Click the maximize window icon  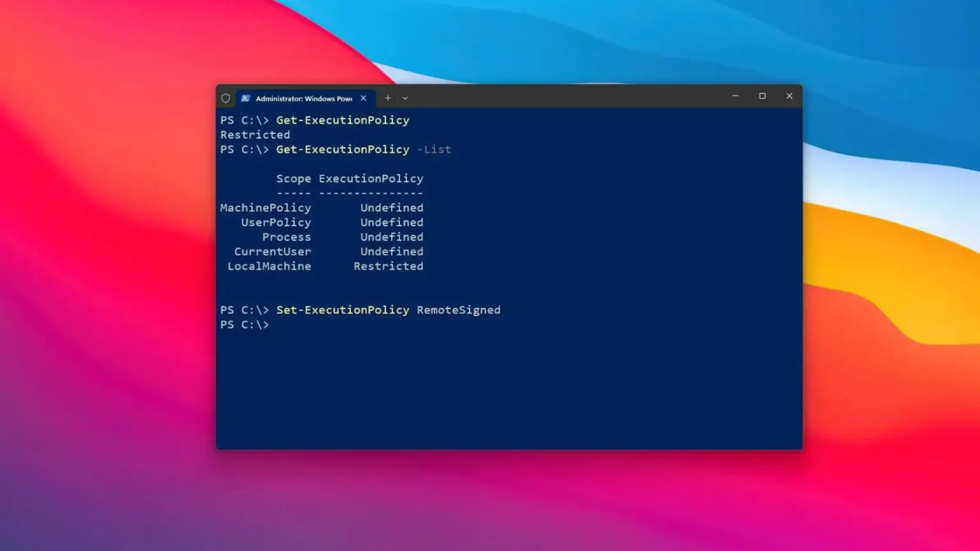(x=763, y=96)
